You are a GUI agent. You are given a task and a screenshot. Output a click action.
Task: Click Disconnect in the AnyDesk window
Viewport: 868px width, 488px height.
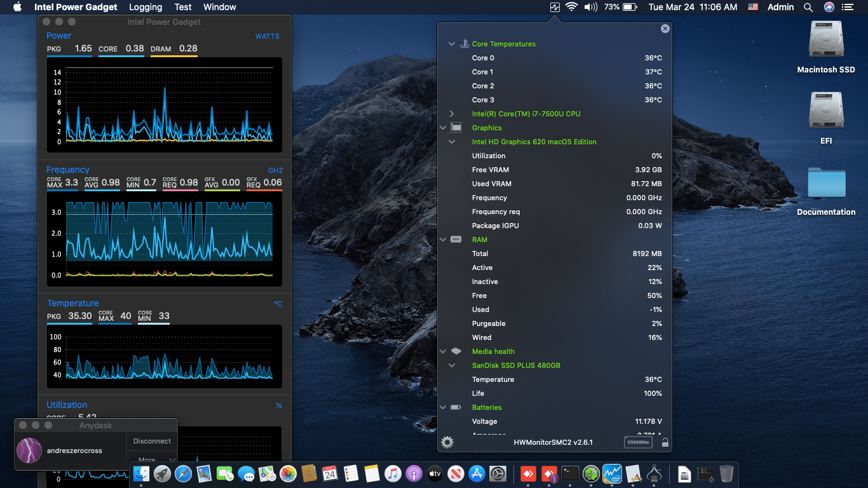click(151, 440)
